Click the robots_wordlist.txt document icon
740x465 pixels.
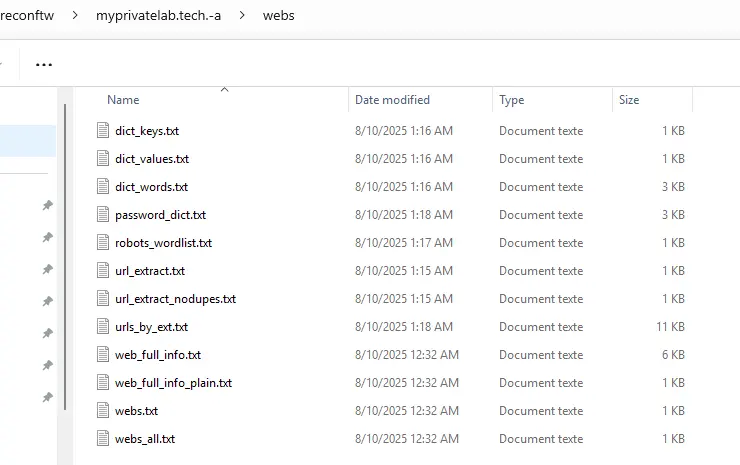tap(102, 243)
